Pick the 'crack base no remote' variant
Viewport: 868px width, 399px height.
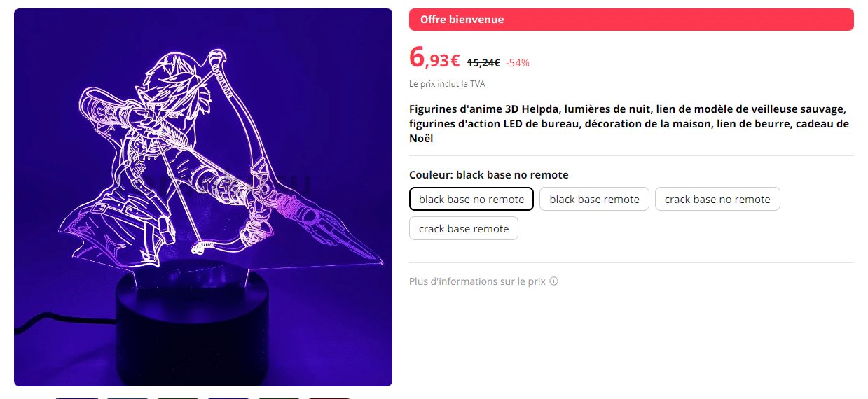pos(717,199)
